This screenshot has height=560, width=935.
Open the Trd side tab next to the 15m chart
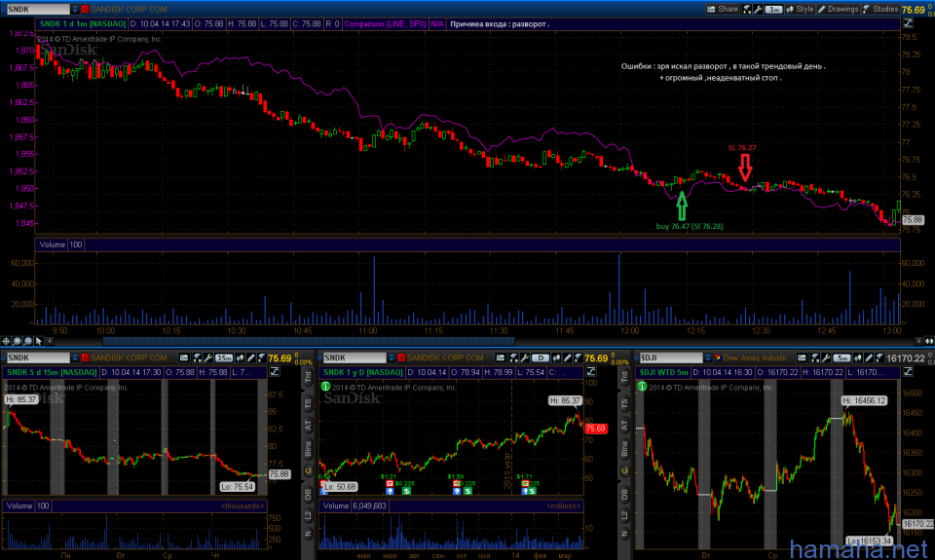[308, 377]
